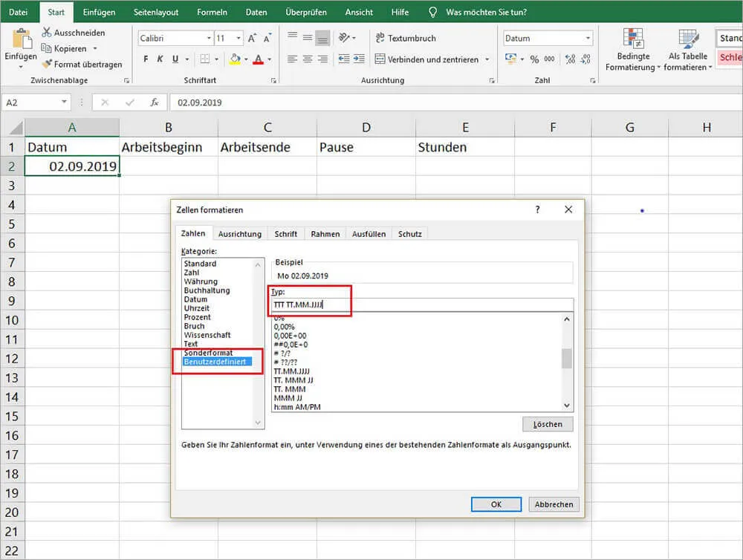The width and height of the screenshot is (743, 560).
Task: Click the Löschen button
Action: pos(548,423)
